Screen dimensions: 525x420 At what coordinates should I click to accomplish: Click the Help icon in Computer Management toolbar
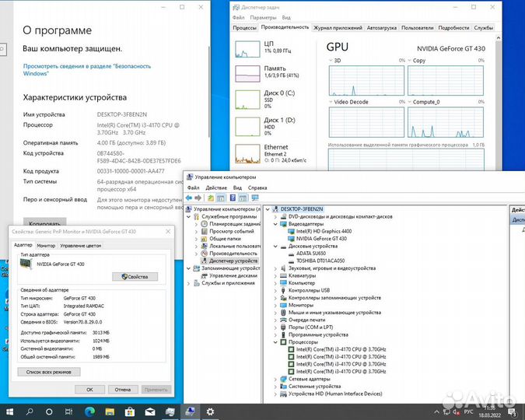point(233,198)
